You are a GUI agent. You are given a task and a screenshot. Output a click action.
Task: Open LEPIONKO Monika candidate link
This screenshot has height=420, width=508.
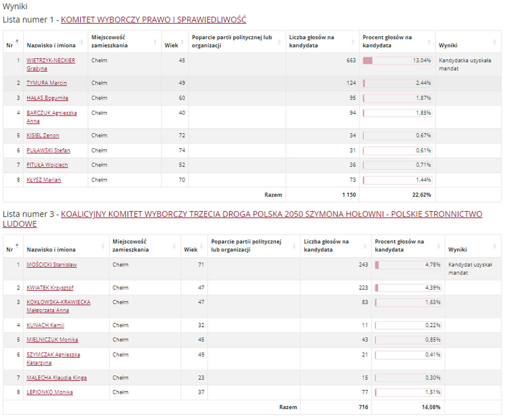[x=50, y=392]
